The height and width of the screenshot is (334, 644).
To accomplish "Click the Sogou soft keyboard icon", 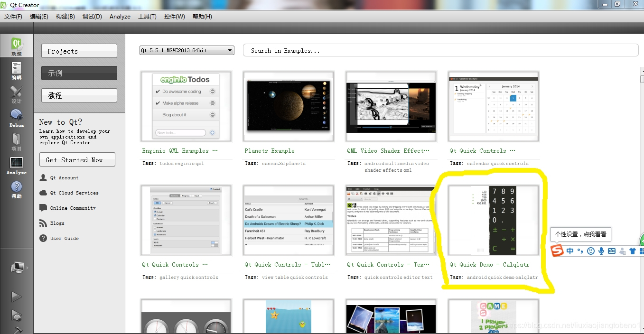I will coord(612,251).
